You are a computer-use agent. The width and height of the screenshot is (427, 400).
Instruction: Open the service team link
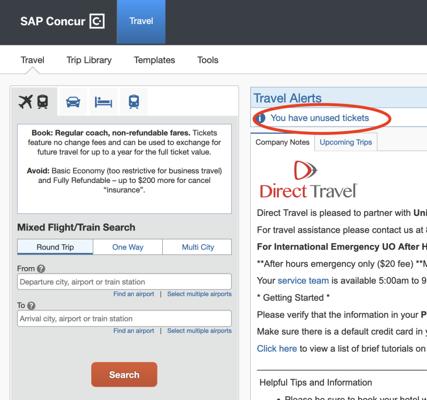point(303,281)
